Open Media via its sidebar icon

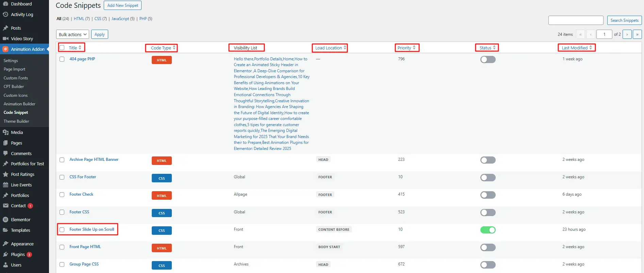point(5,132)
